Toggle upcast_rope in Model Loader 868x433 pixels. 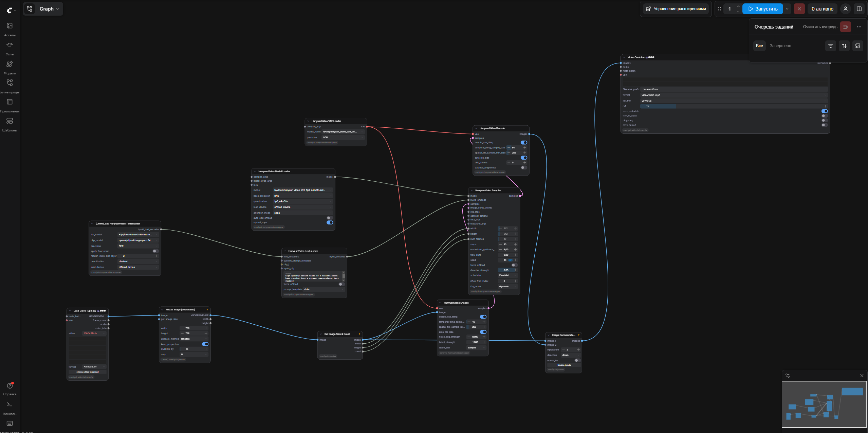[330, 222]
